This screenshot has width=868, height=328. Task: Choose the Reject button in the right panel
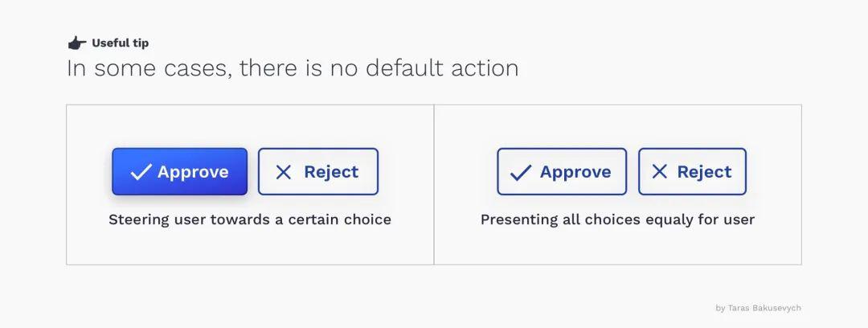pyautogui.click(x=692, y=172)
